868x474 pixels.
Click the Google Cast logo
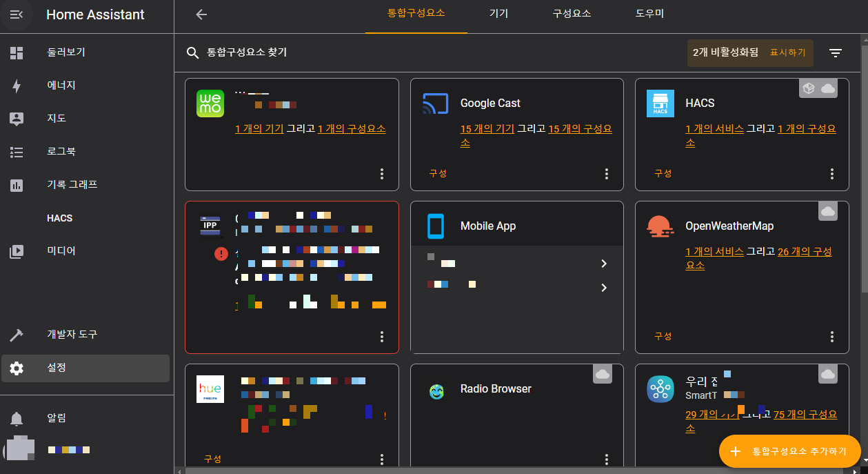click(435, 103)
